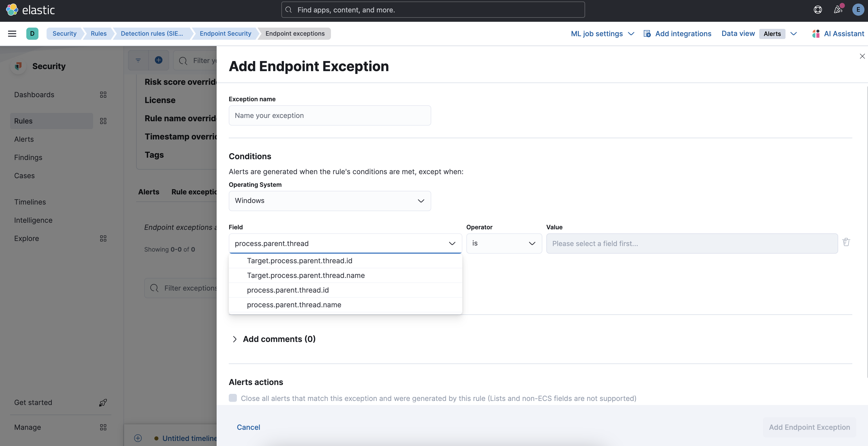The height and width of the screenshot is (446, 868).
Task: Open the main navigation hamburger menu
Action: tap(12, 33)
